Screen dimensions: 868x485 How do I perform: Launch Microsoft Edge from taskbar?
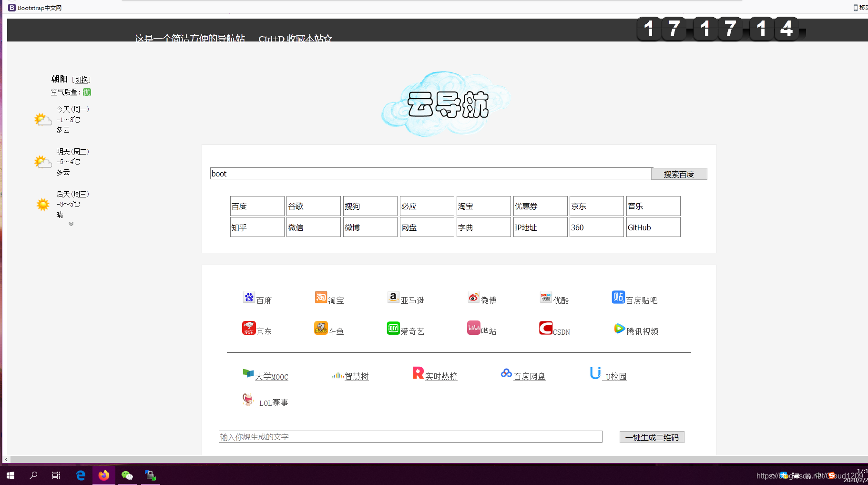click(x=81, y=475)
